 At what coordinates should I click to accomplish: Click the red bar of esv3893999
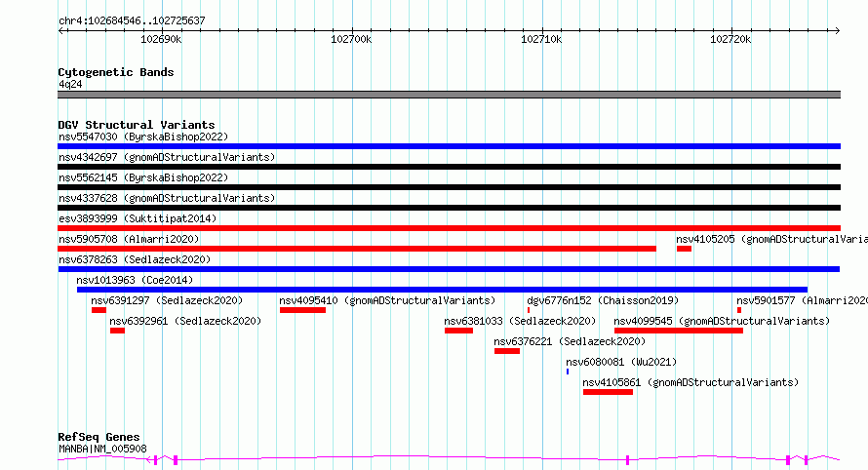[449, 228]
